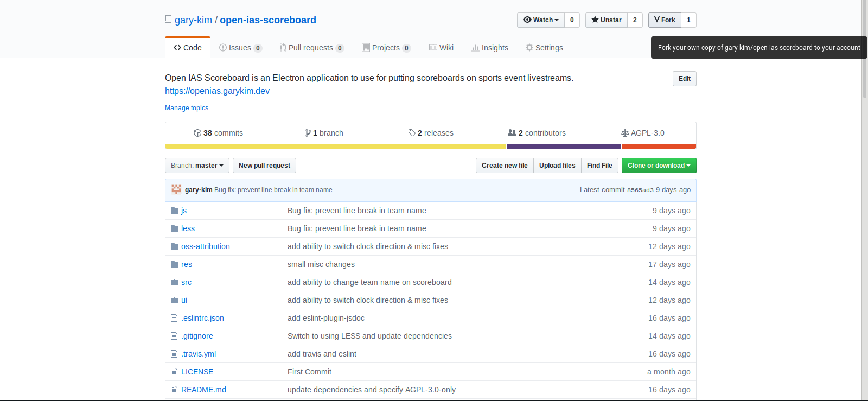The width and height of the screenshot is (868, 401).
Task: Expand the Clone or download menu
Action: coord(659,166)
